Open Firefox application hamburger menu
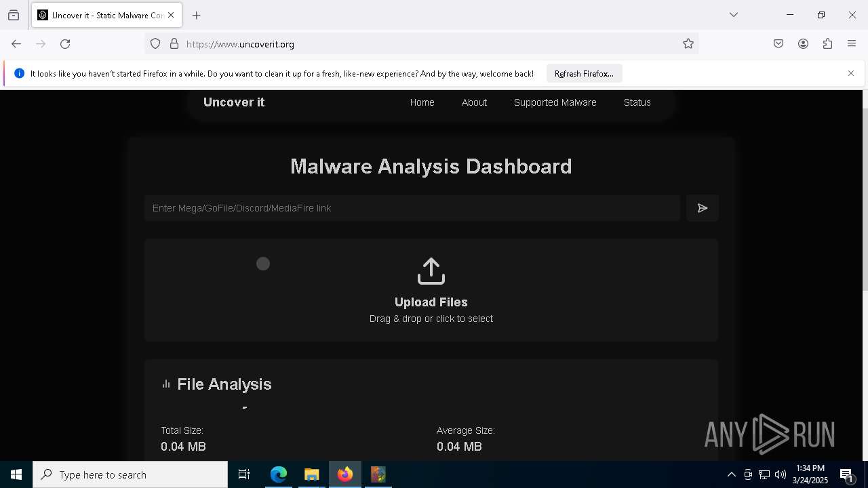The height and width of the screenshot is (488, 868). point(852,44)
